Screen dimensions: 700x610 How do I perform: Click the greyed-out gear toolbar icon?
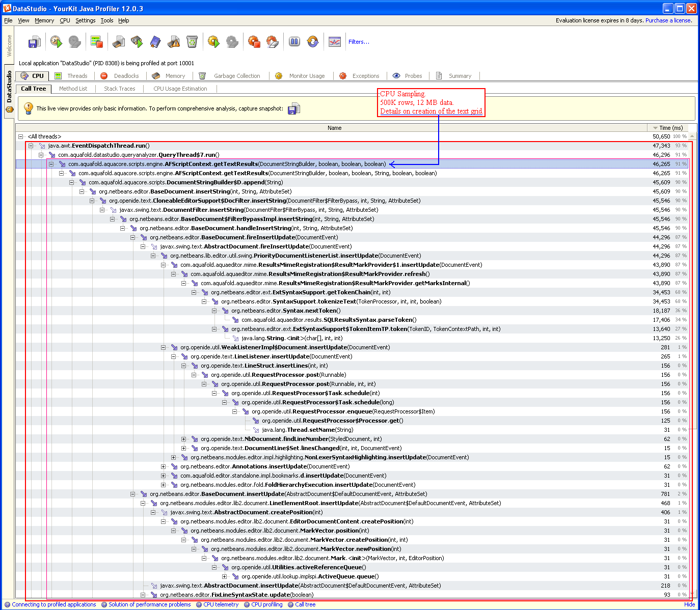point(232,42)
